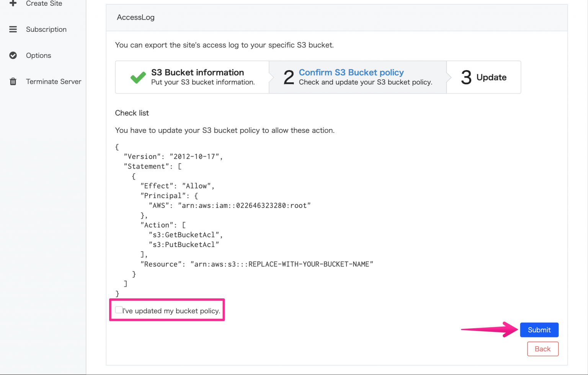Viewport: 588px width, 375px height.
Task: Expand the Check list section
Action: (x=132, y=113)
